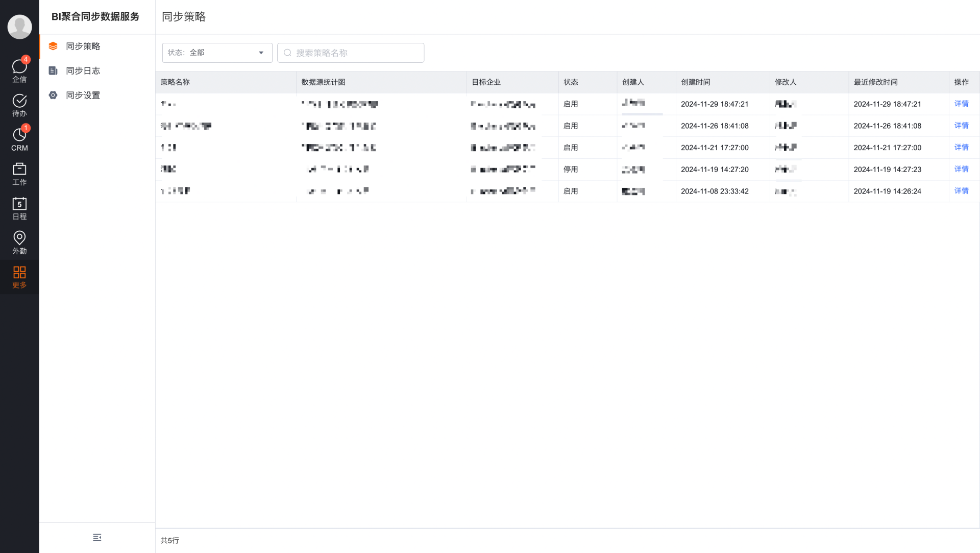Image resolution: width=980 pixels, height=553 pixels.
Task: Click modified time 2024-11-19 14:27:23
Action: [887, 170]
